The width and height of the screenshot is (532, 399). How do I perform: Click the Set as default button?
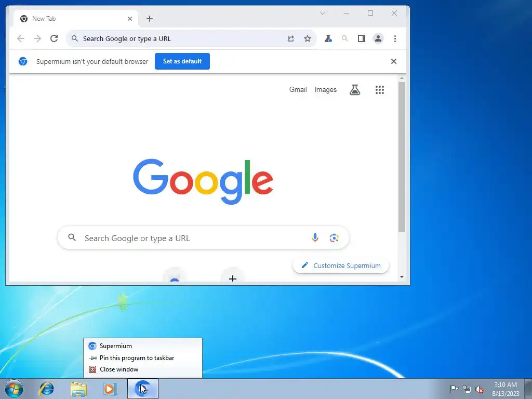click(x=182, y=61)
